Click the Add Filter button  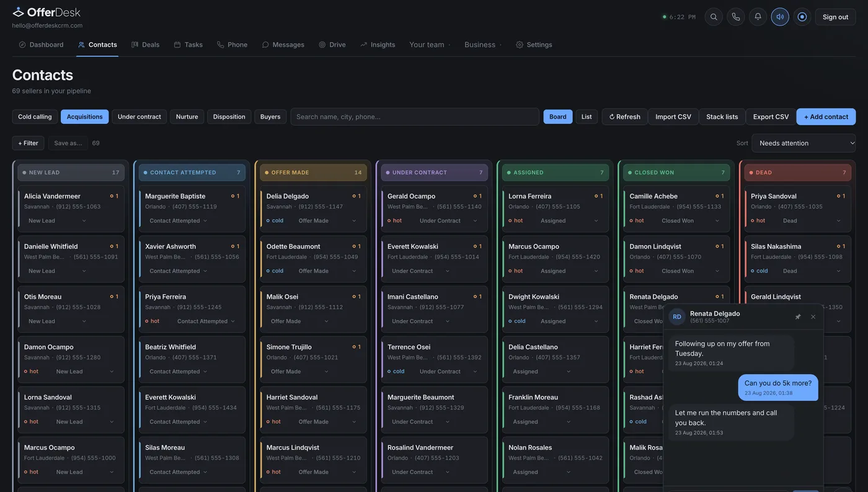click(28, 143)
